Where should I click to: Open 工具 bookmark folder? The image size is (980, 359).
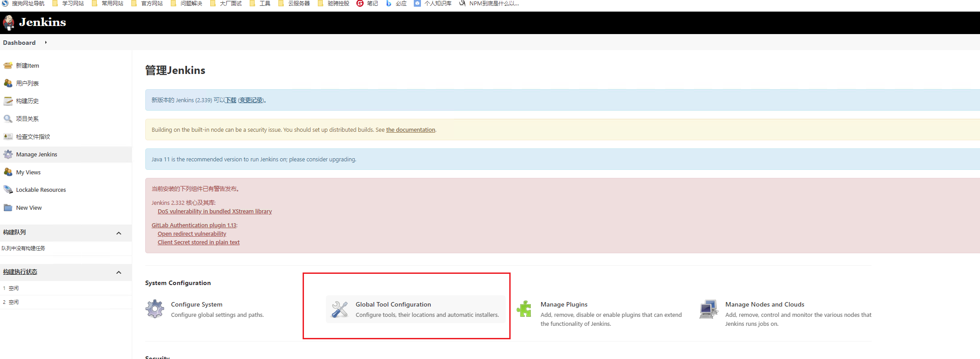[x=260, y=4]
